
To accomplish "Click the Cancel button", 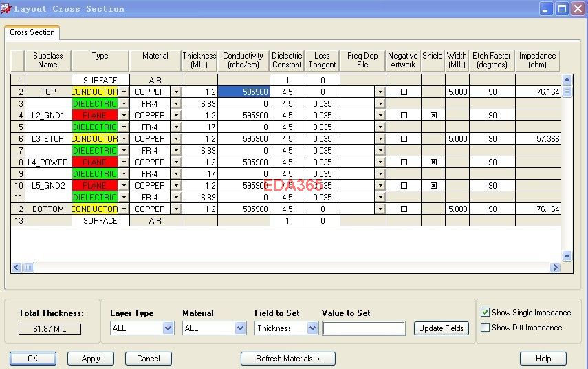I will tap(149, 359).
